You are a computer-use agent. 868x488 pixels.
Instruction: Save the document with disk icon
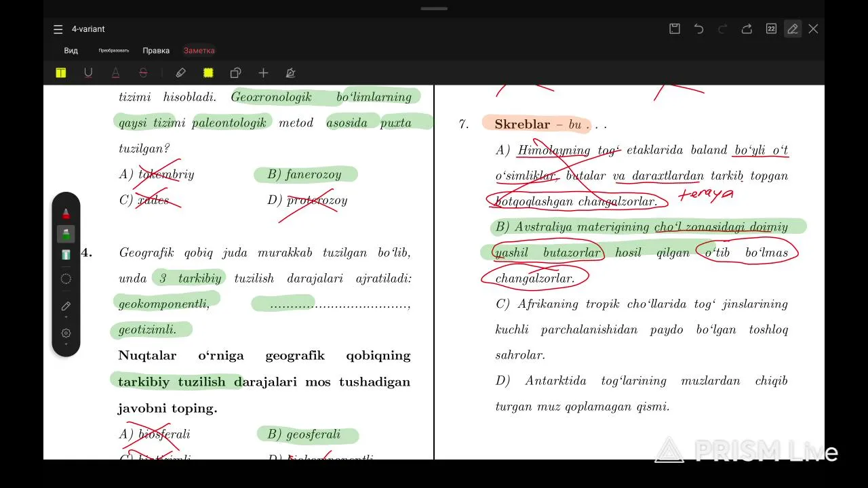tap(675, 28)
